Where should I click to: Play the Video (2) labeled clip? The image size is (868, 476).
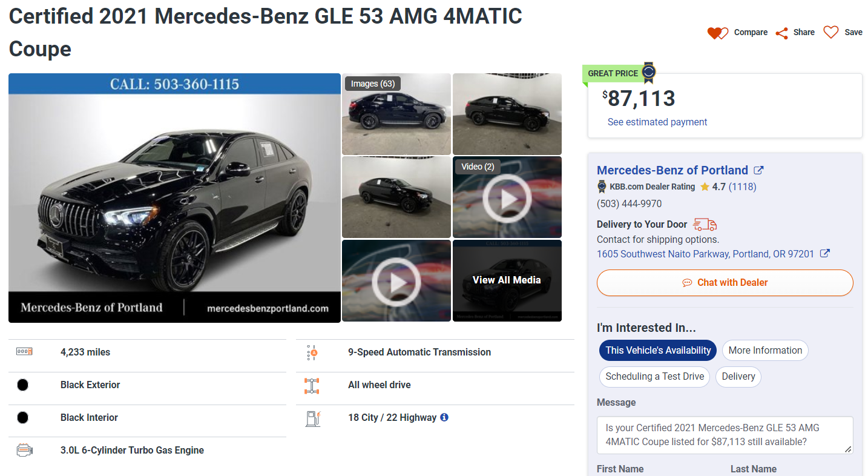point(507,197)
